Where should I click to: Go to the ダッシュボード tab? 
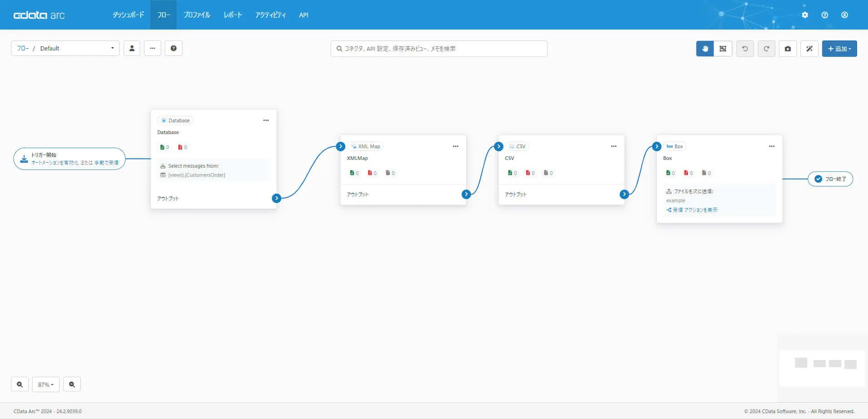128,15
